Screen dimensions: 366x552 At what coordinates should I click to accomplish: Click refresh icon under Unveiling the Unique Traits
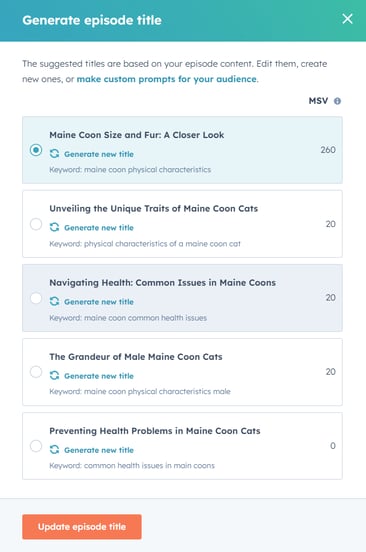54,227
